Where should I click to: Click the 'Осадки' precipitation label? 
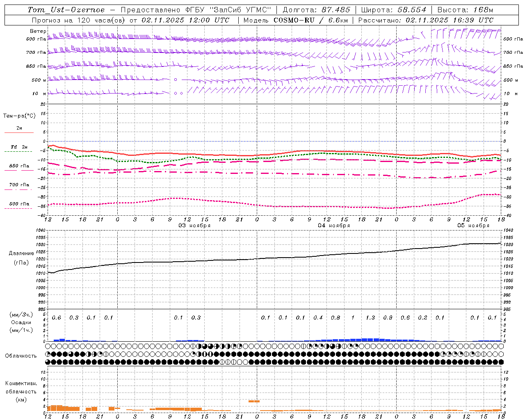[21, 322]
